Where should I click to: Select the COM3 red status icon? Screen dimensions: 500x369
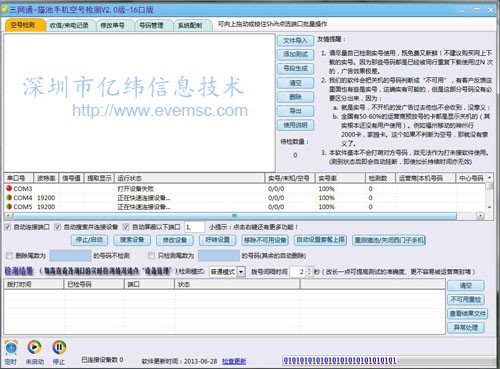pyautogui.click(x=9, y=188)
